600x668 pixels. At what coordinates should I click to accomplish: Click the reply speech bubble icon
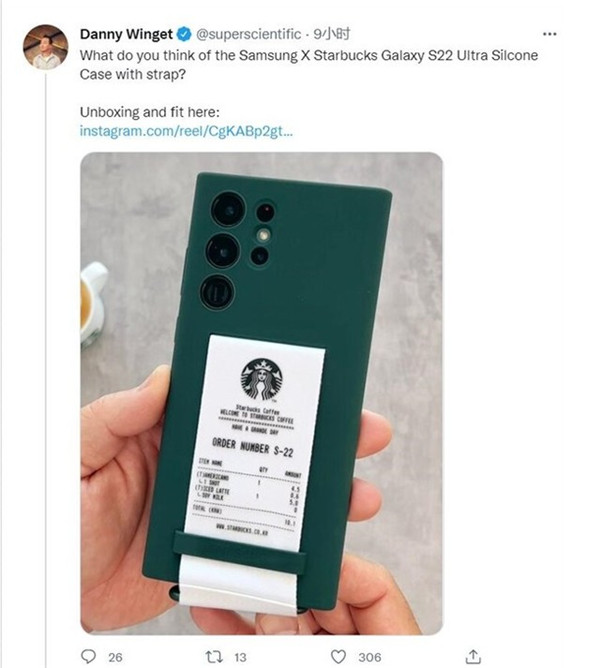tap(87, 656)
